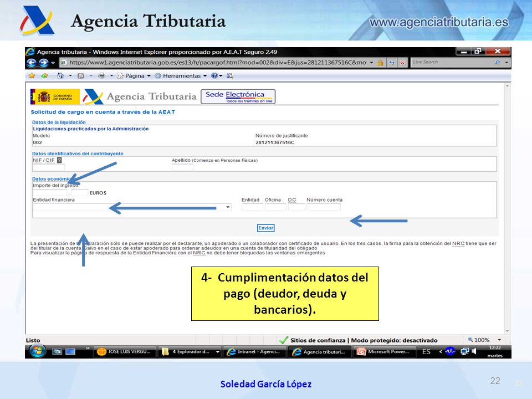Click the Importe cents field
Viewport: 532px width, 399px height.
(80, 193)
